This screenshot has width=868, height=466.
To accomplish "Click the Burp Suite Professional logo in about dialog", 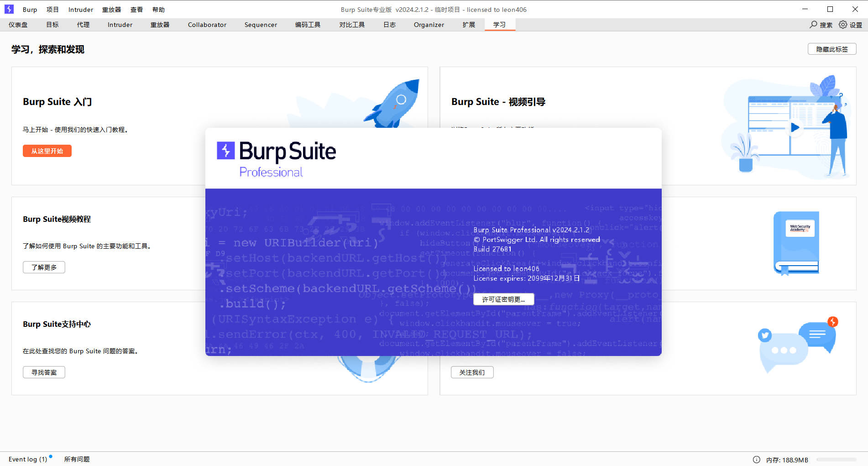I will (276, 159).
